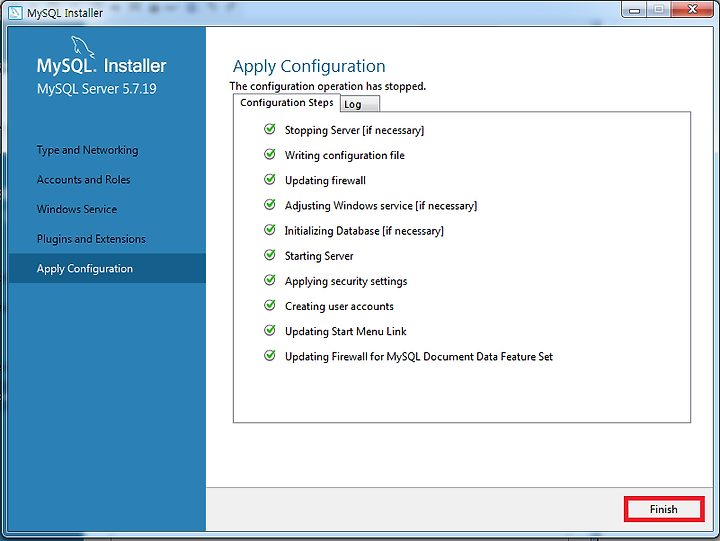720x541 pixels.
Task: Select 'Starting Server' step text
Action: click(319, 256)
